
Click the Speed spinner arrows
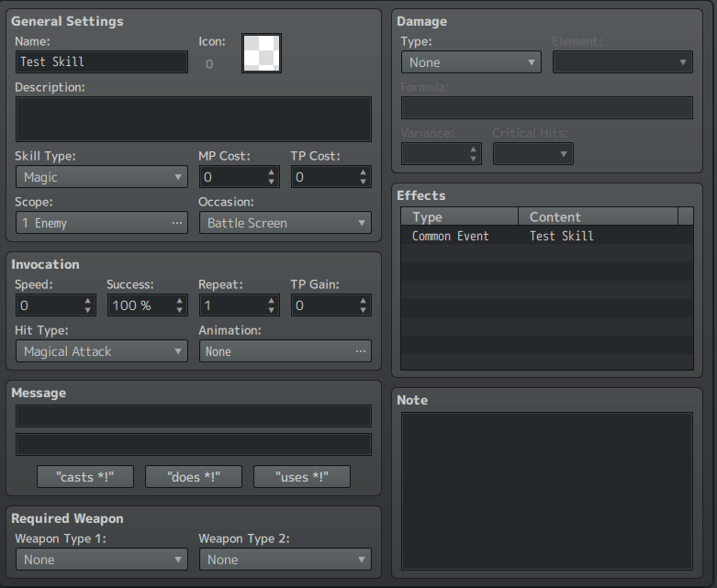[x=88, y=305]
